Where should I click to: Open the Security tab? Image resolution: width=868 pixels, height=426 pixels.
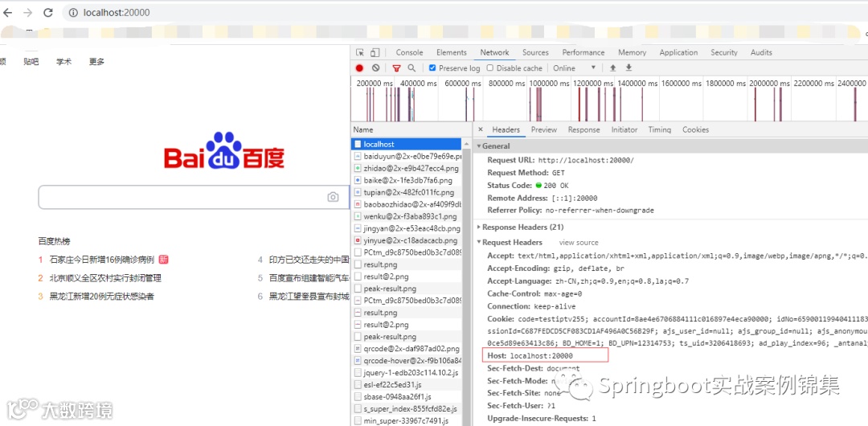724,52
